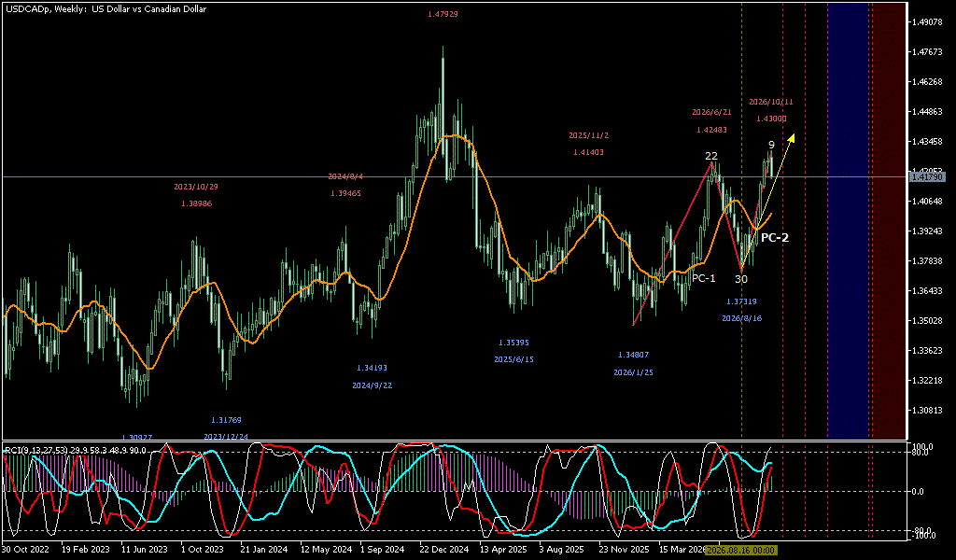Click 1.46268 on the price scale

927,81
